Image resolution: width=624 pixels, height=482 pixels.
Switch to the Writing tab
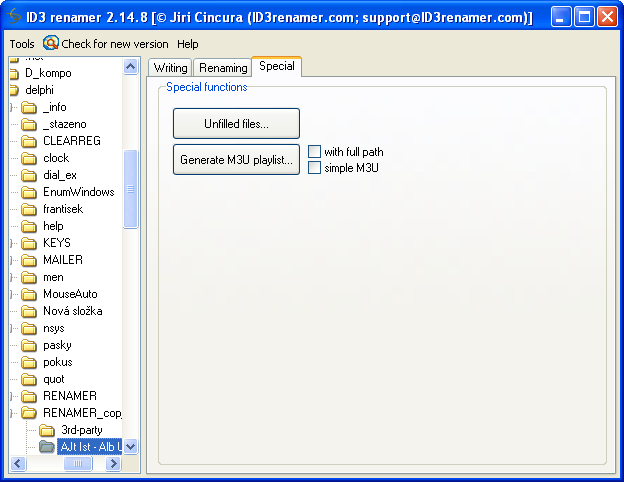click(170, 68)
